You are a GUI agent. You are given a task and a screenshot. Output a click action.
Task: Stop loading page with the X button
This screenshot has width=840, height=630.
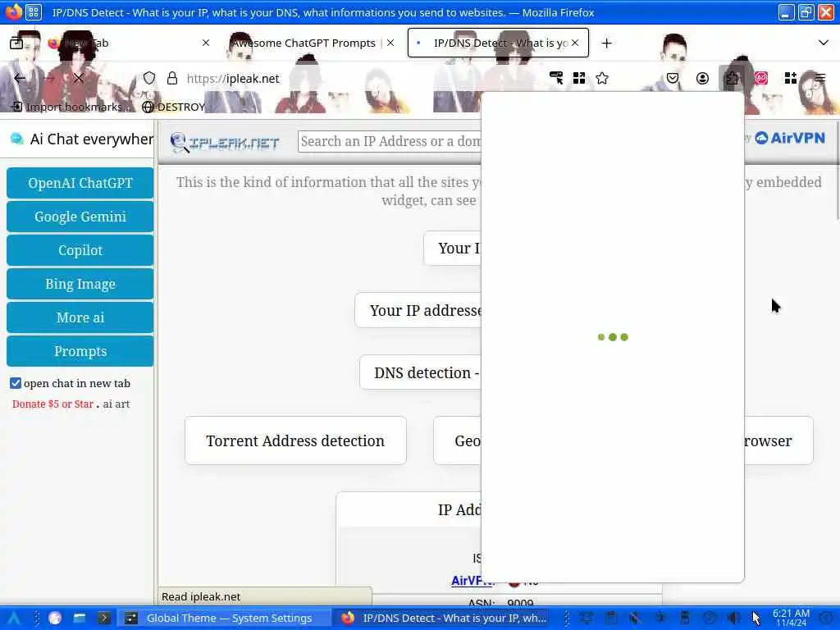[x=79, y=78]
